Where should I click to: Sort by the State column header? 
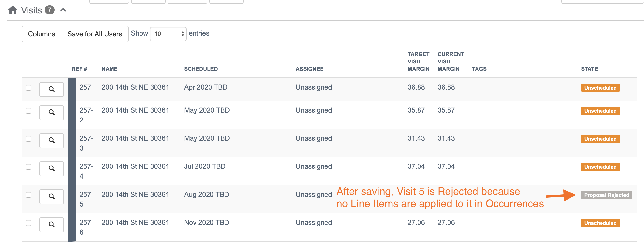[x=589, y=69]
